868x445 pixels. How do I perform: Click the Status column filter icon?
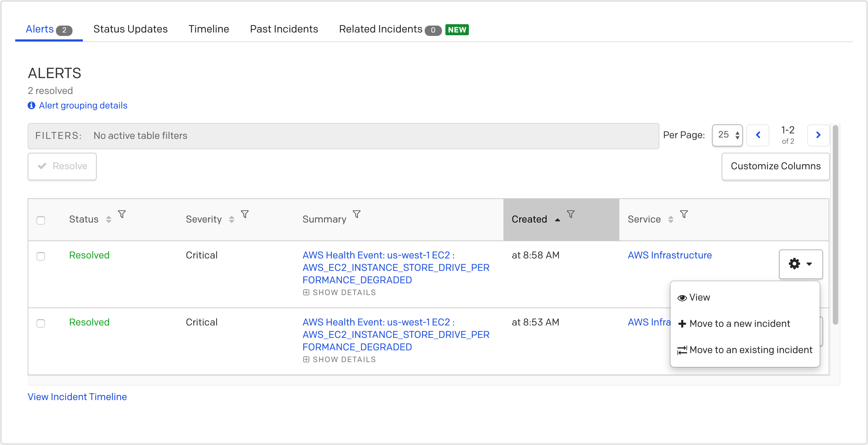[122, 214]
